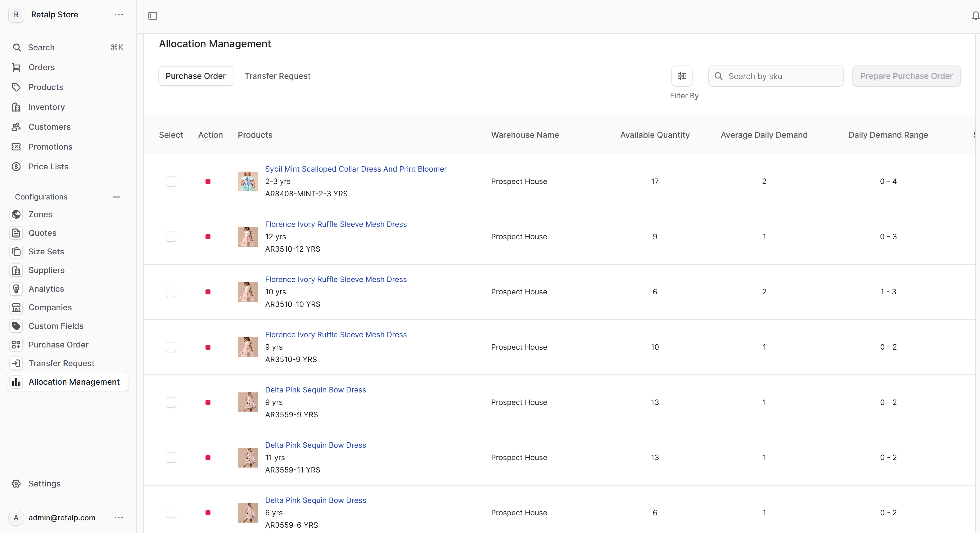980x533 pixels.
Task: Collapse the Configurations section
Action: click(116, 197)
